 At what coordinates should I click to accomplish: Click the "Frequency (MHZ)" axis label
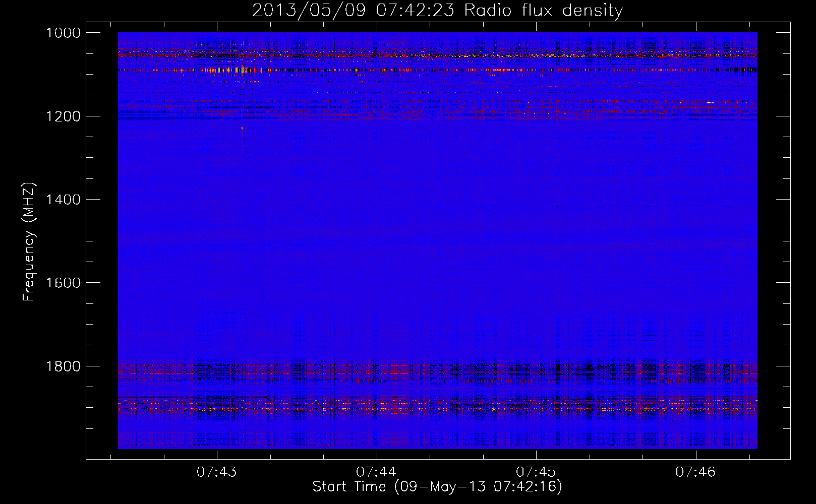click(x=29, y=242)
